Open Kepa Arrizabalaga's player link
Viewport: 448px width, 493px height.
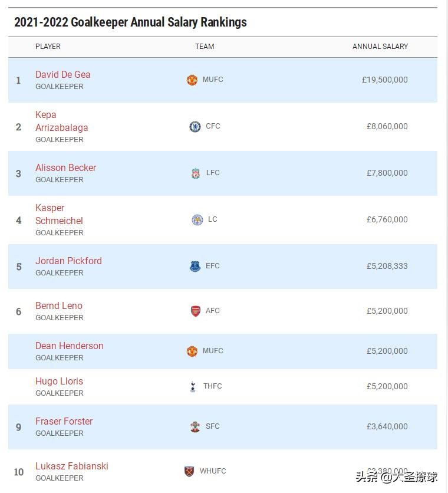61,121
